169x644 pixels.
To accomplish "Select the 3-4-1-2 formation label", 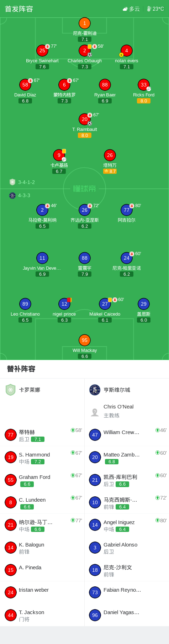I will tap(26, 182).
